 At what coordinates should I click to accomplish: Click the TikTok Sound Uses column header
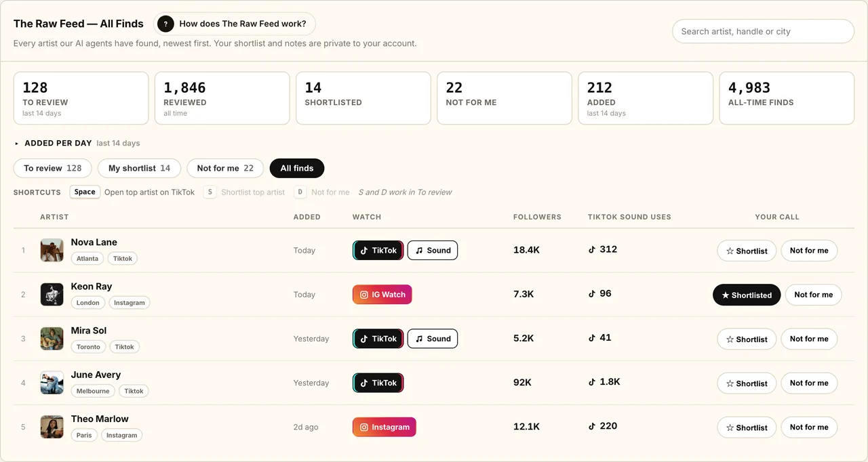pos(629,217)
